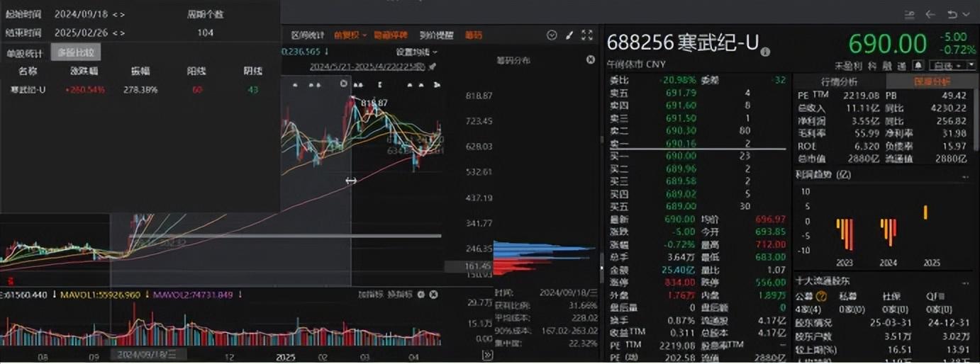Click the double-arrow expand icon below volume axis
The image size is (980, 364).
(486, 356)
